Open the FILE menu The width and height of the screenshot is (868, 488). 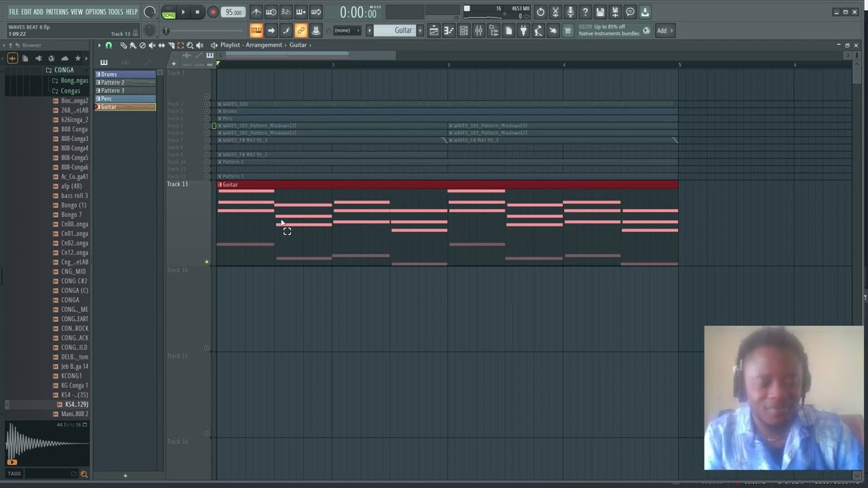pyautogui.click(x=14, y=12)
